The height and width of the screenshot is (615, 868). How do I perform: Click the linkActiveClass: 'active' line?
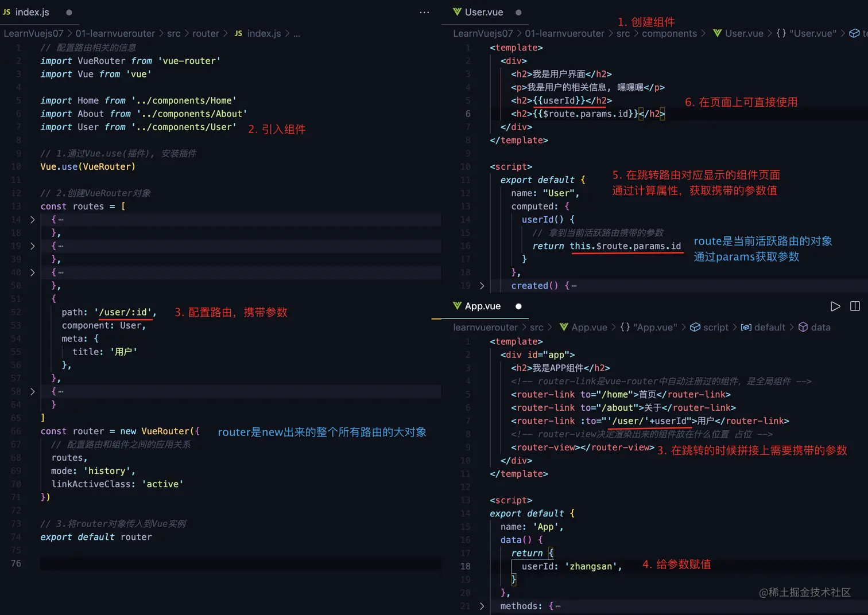[117, 484]
